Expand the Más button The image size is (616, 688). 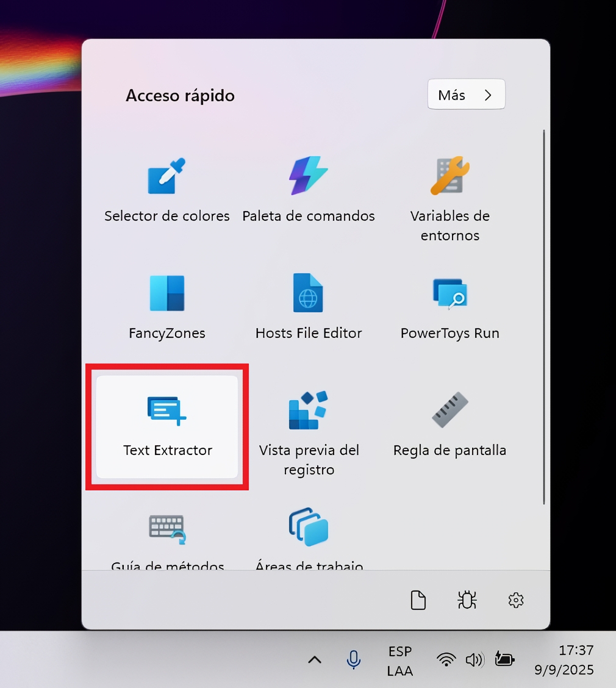tap(466, 95)
